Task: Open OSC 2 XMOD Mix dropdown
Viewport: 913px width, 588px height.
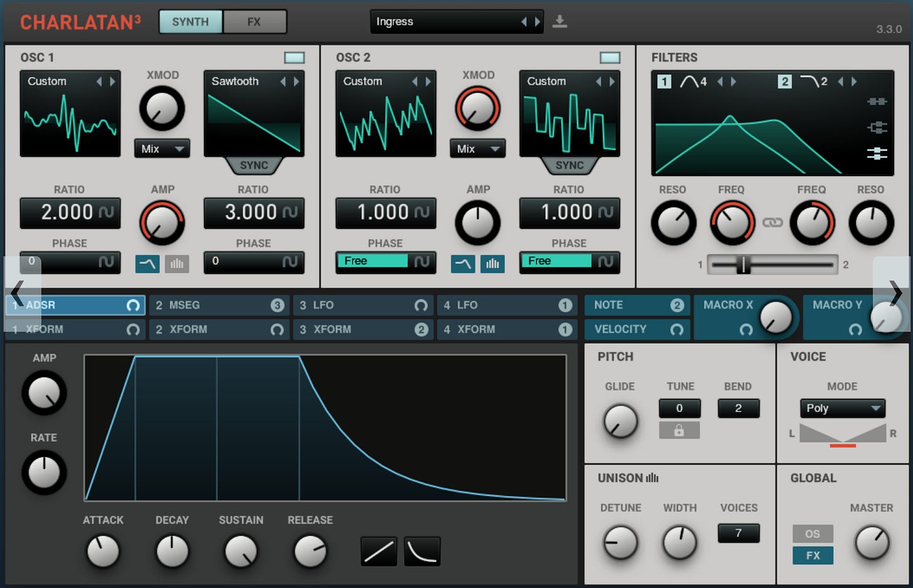Action: [477, 149]
